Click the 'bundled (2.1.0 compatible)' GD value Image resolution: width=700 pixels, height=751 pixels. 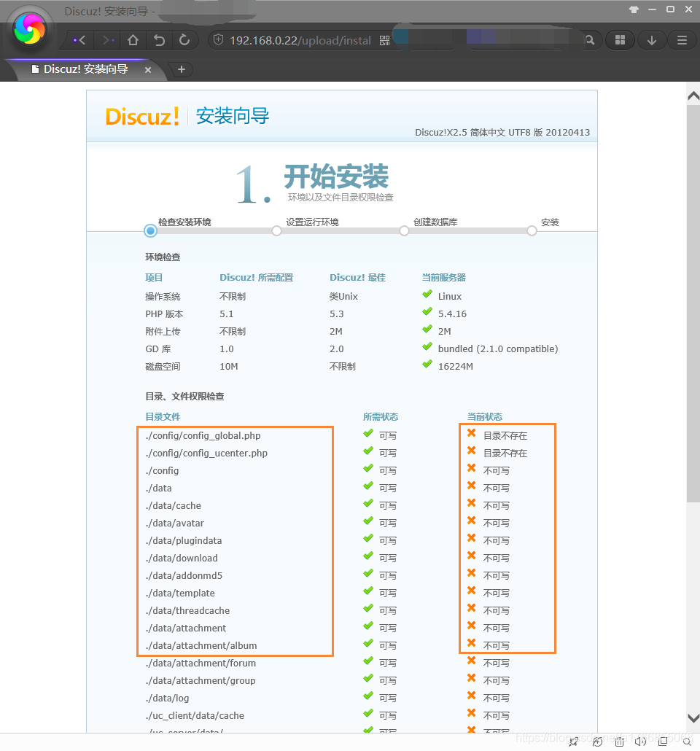pos(498,349)
